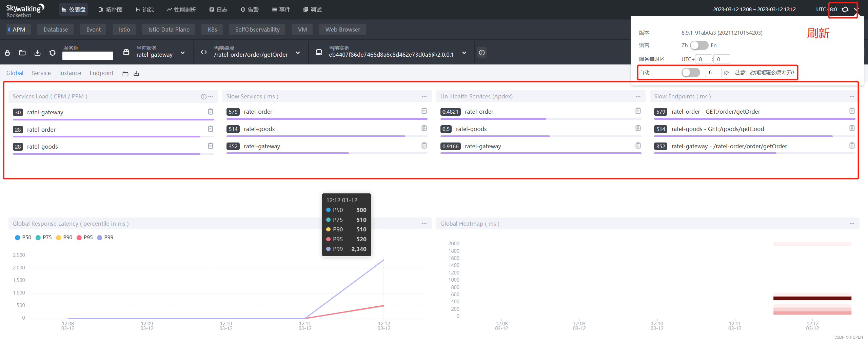Click the folder icon beside Endpoint tab
This screenshot has height=342, width=868.
(x=125, y=74)
